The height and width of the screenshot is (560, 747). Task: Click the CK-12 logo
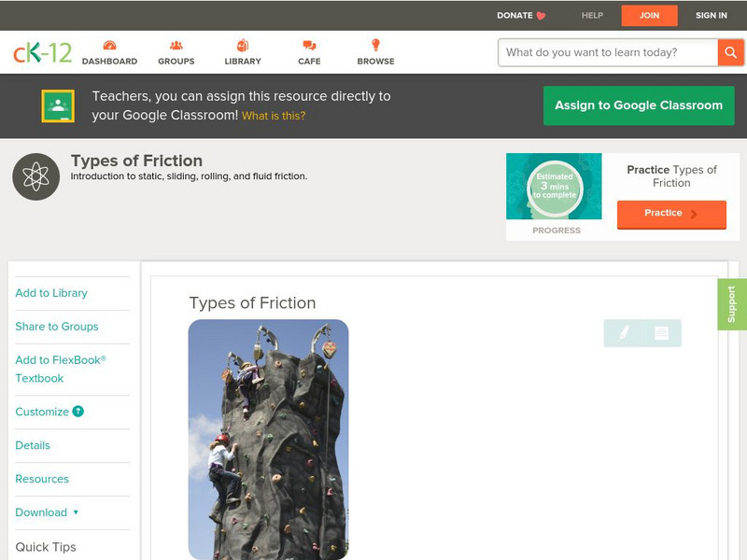click(43, 53)
